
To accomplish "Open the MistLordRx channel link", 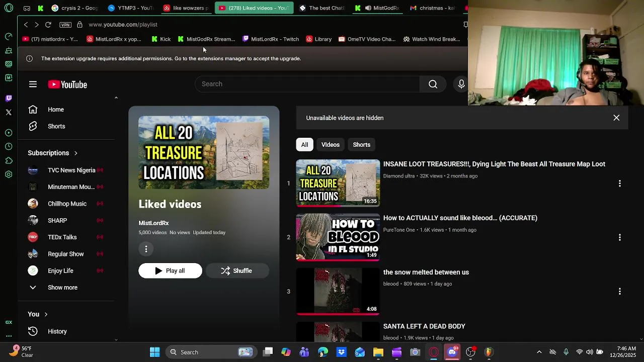I will tap(153, 223).
